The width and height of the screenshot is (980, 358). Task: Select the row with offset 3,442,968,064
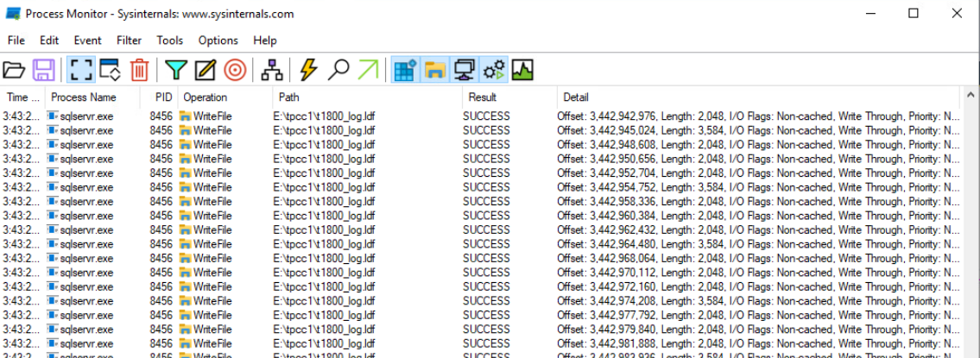(481, 258)
